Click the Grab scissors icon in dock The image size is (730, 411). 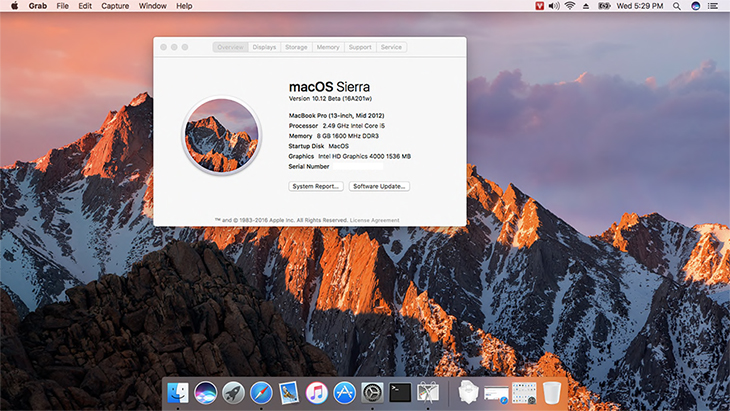(x=428, y=393)
